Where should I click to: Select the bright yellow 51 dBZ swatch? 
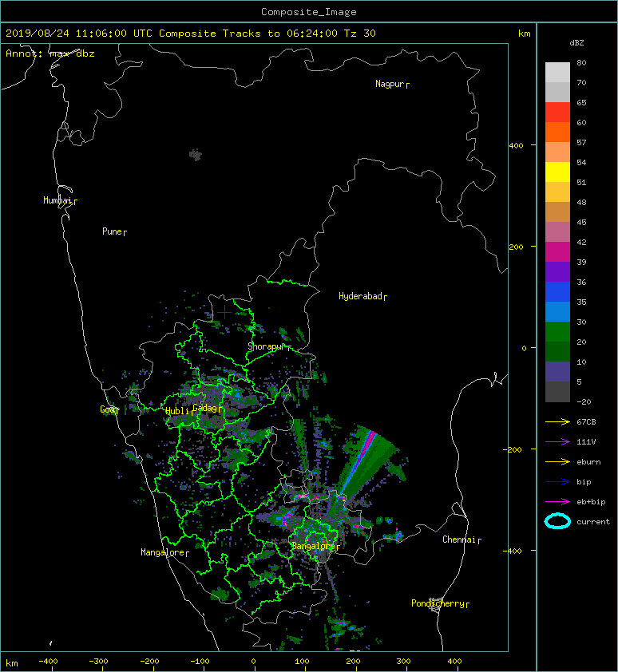pos(557,172)
